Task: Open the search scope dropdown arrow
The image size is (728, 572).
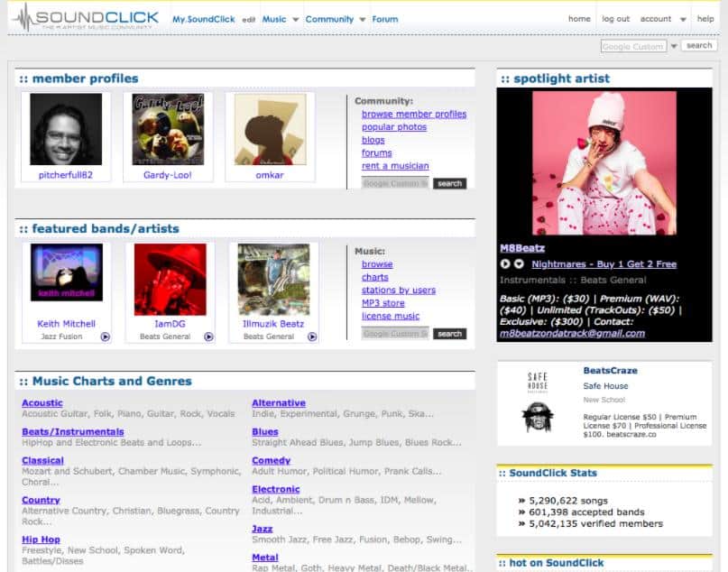Action: 674,46
